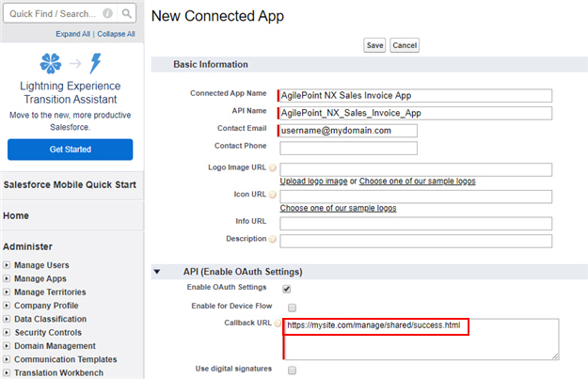Choose sample logos link under Icon URL
Viewport: 588px width, 379px height.
[338, 208]
